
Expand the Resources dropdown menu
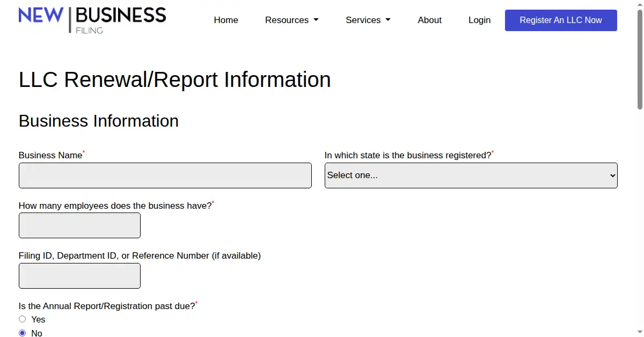292,20
